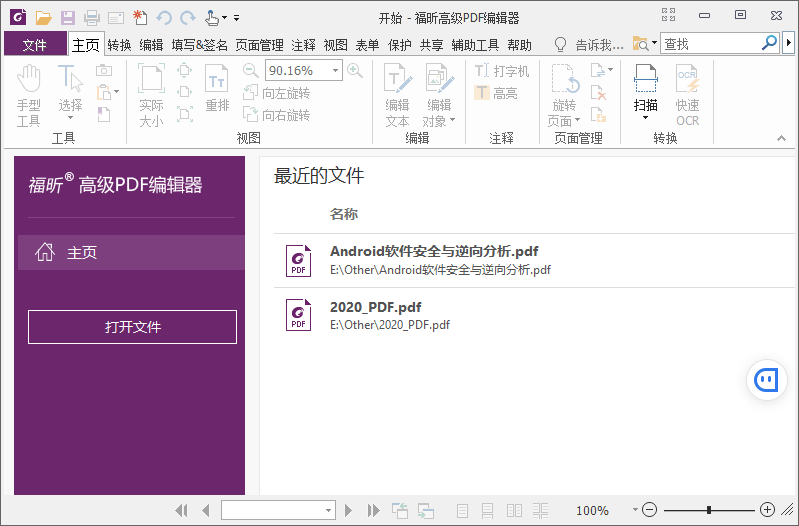Click the zoom slider handle in status bar
The image size is (799, 526).
click(x=709, y=510)
